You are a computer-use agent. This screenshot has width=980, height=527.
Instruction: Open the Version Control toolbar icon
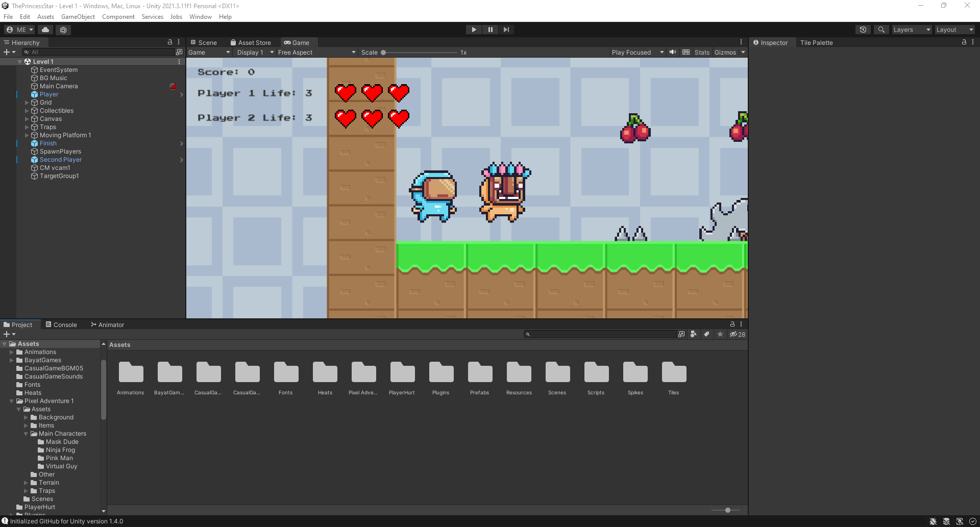63,30
